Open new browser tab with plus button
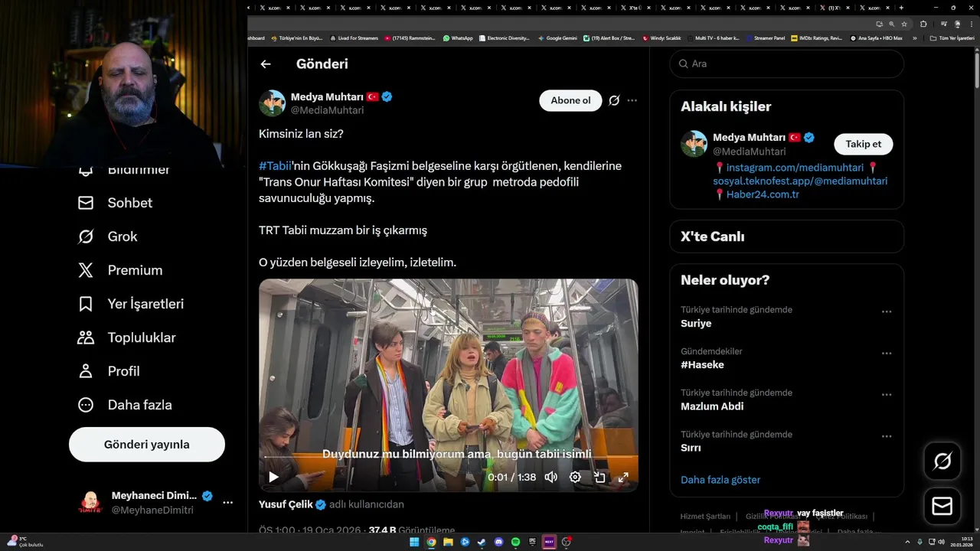Viewport: 980px width, 551px height. pos(901,8)
